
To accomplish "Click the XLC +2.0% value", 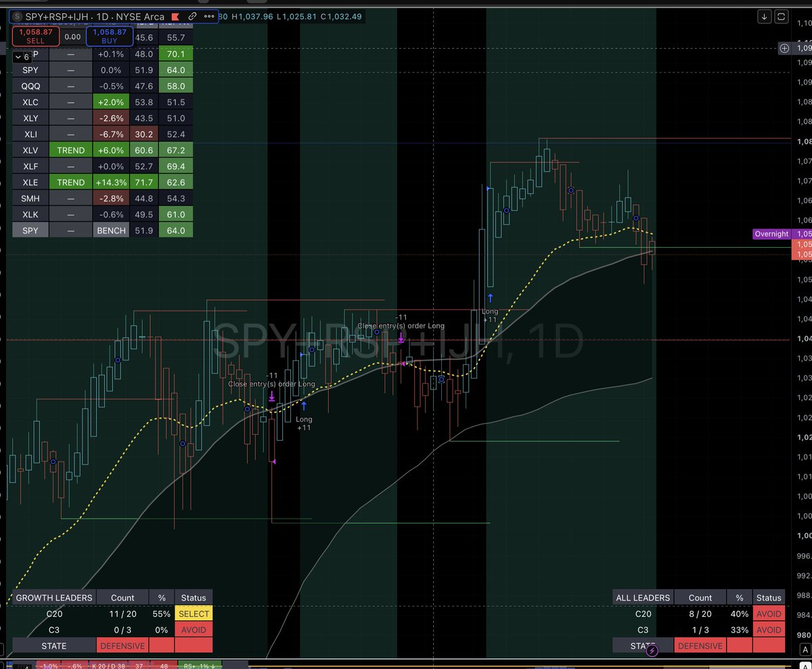I will (111, 102).
